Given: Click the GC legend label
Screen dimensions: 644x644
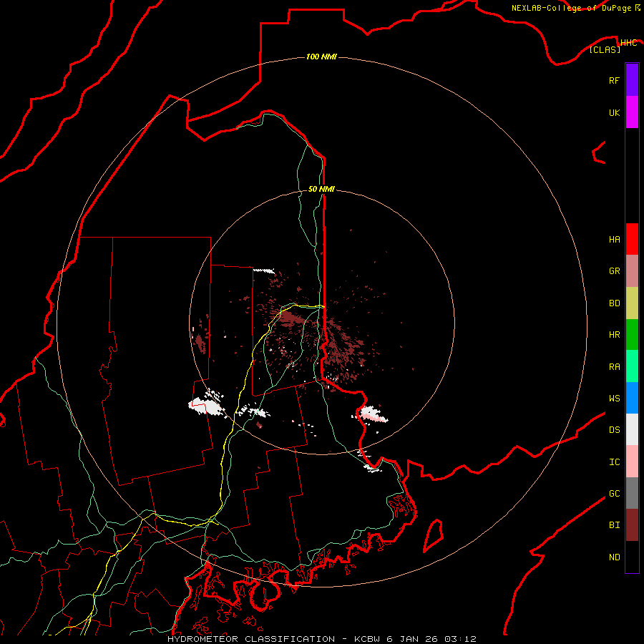Looking at the screenshot, I should (x=614, y=494).
